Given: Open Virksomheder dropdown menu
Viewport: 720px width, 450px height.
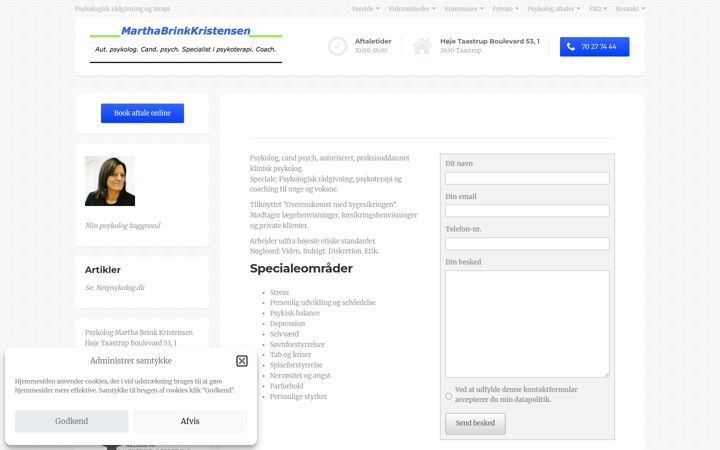Looking at the screenshot, I should coord(411,9).
